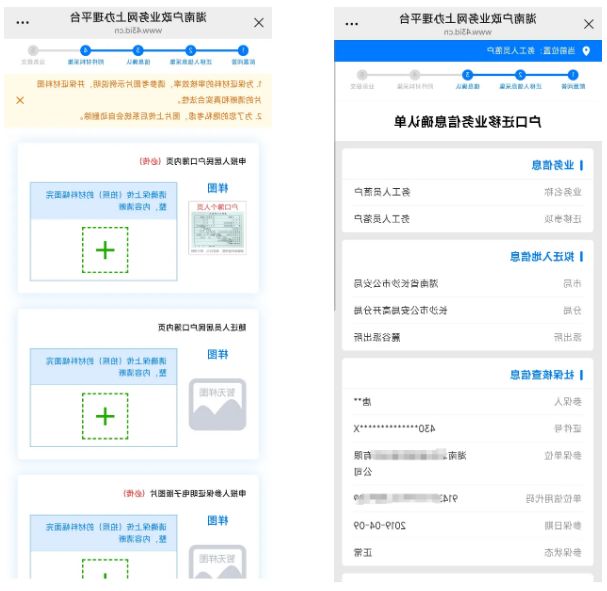The height and width of the screenshot is (591, 607).
Task: Click 样图 label in 随迁人员居民户口簿内页 card
Action: tap(218, 355)
